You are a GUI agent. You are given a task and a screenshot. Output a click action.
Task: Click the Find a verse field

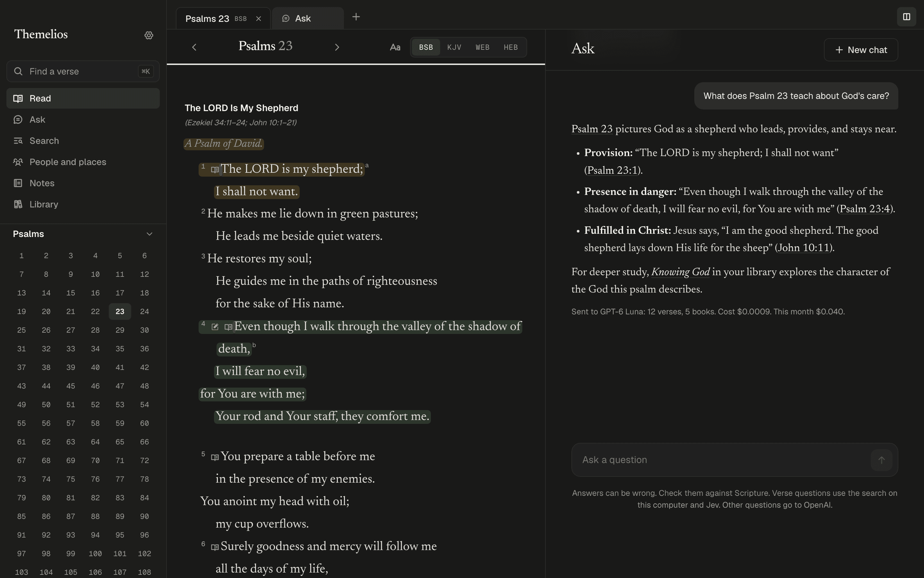coord(83,72)
